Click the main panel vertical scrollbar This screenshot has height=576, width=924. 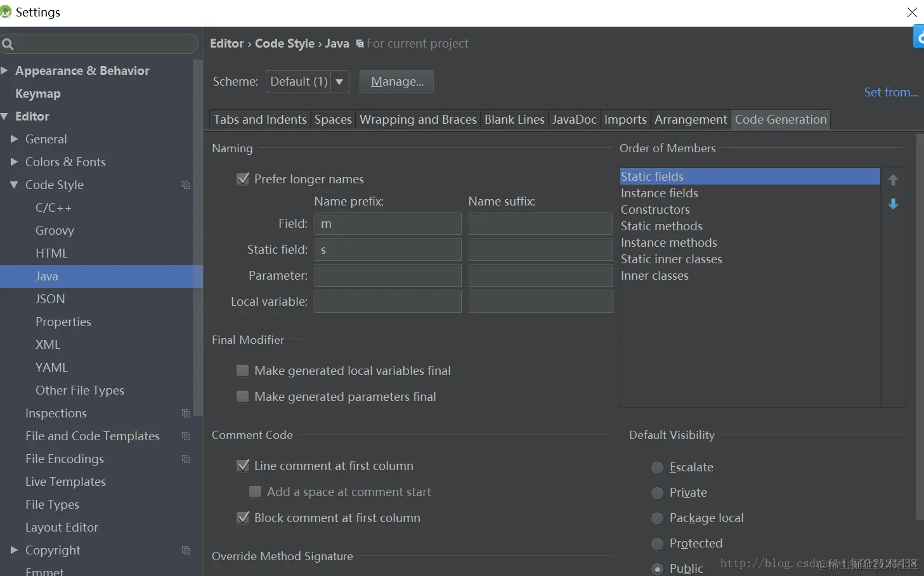[920, 327]
